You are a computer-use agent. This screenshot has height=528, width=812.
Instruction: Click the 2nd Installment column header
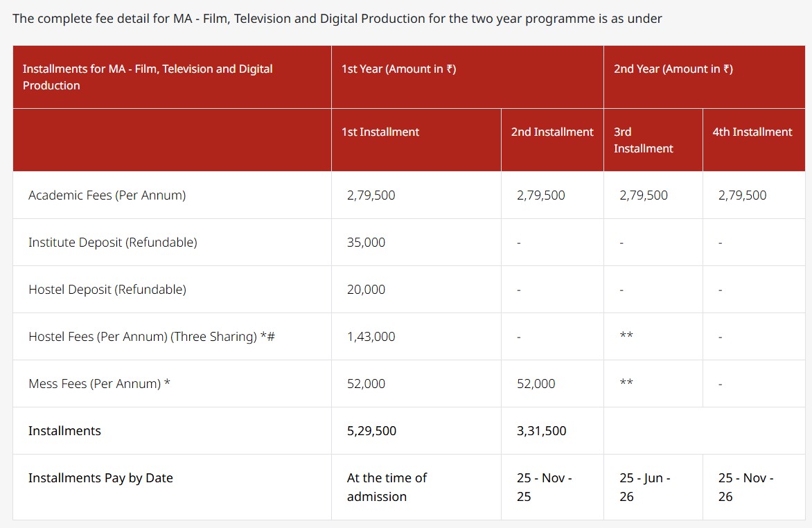click(552, 132)
